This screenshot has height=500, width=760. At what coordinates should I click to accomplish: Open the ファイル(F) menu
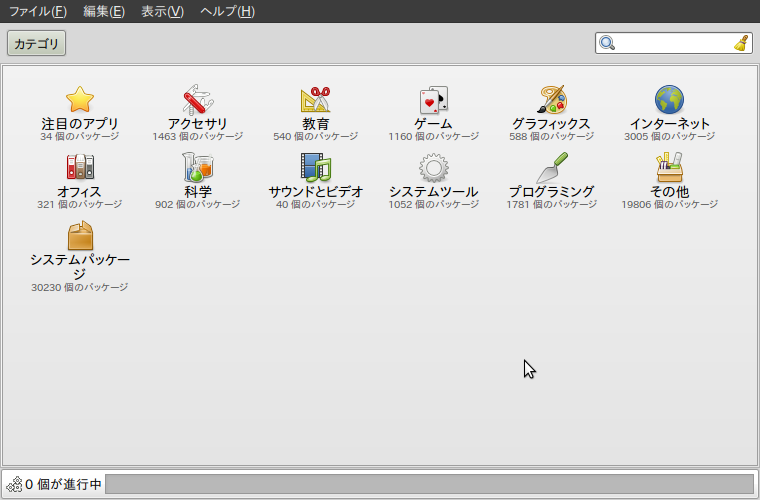(x=38, y=11)
